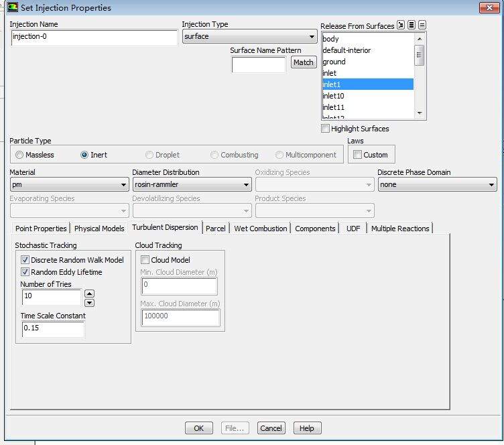This screenshot has height=445, width=504.
Task: Switch to the Point Properties tab
Action: point(41,229)
